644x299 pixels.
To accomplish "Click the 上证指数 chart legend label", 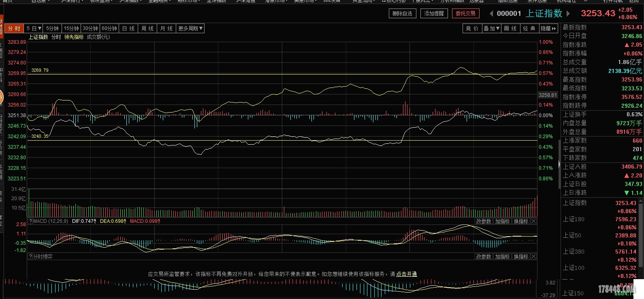I will [x=38, y=37].
